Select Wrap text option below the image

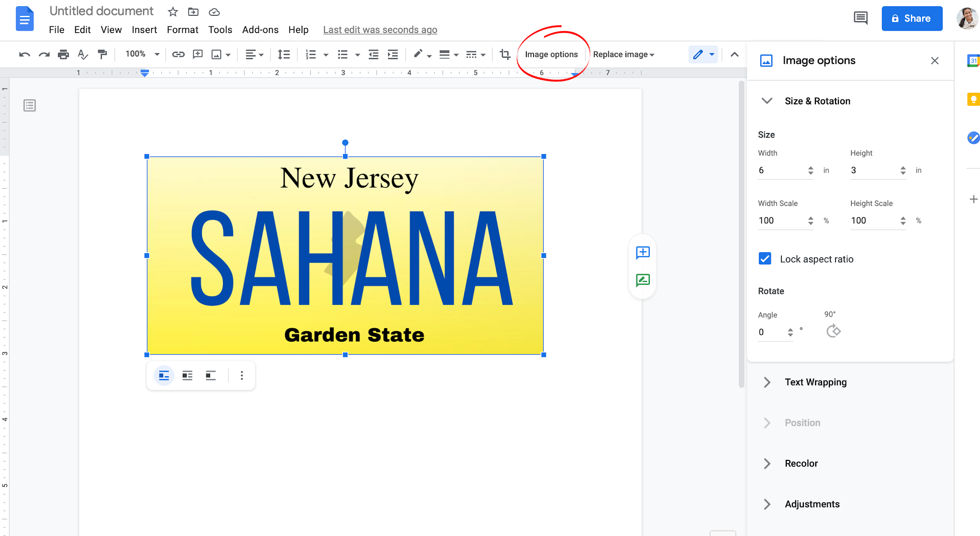point(187,375)
